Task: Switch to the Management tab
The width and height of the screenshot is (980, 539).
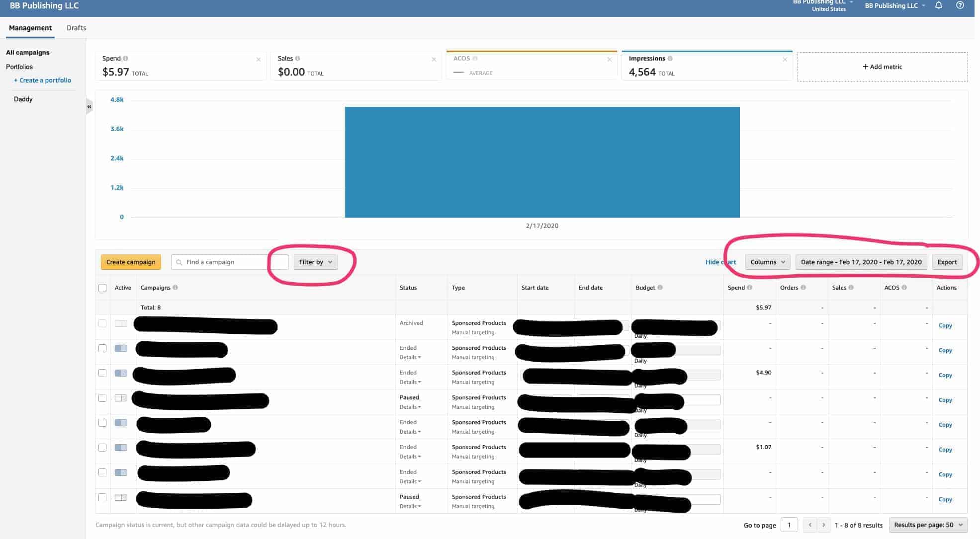Action: (x=30, y=28)
